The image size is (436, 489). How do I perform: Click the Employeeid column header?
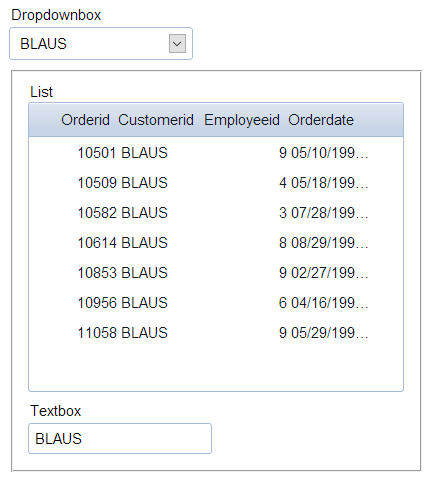[x=242, y=120]
